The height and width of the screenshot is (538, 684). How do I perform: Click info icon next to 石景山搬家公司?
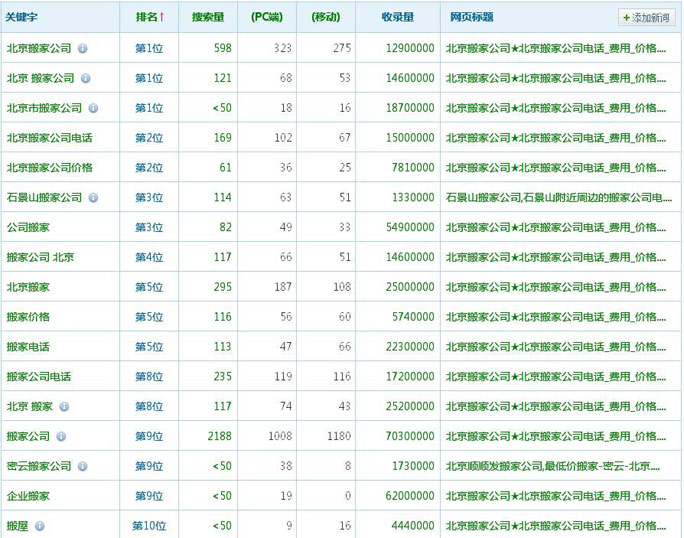[93, 198]
